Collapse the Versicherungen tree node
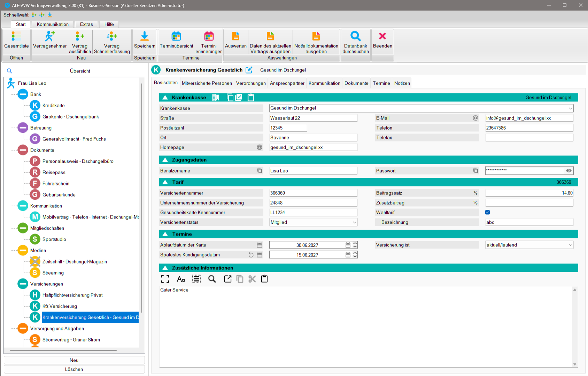 pyautogui.click(x=23, y=284)
